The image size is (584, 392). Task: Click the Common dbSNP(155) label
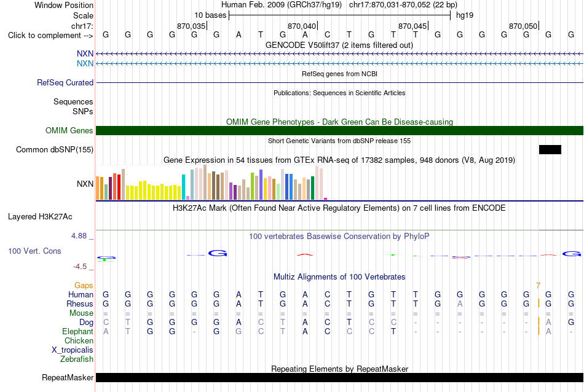click(54, 150)
